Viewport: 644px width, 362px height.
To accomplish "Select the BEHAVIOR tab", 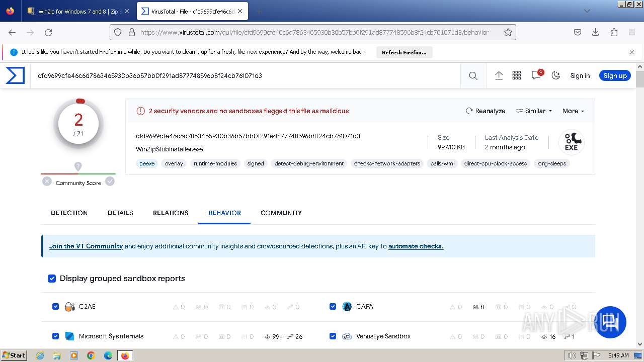I will point(224,213).
